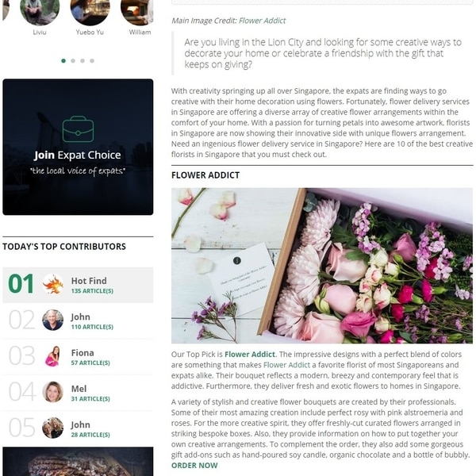The image size is (476, 476).
Task: Click the ORDER NOW link
Action: (x=194, y=466)
